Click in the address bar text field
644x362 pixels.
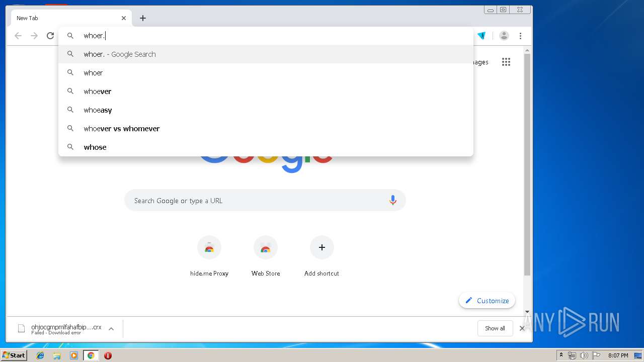266,36
